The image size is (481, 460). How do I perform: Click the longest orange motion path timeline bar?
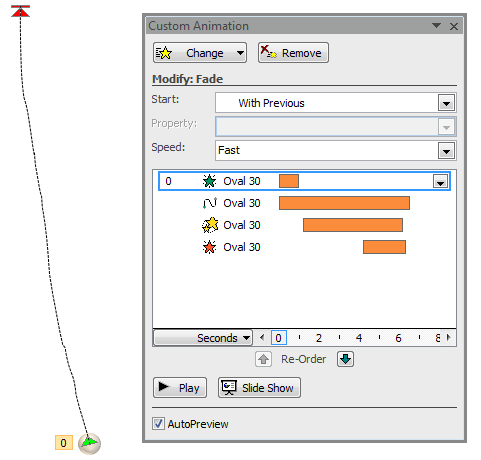pyautogui.click(x=344, y=203)
